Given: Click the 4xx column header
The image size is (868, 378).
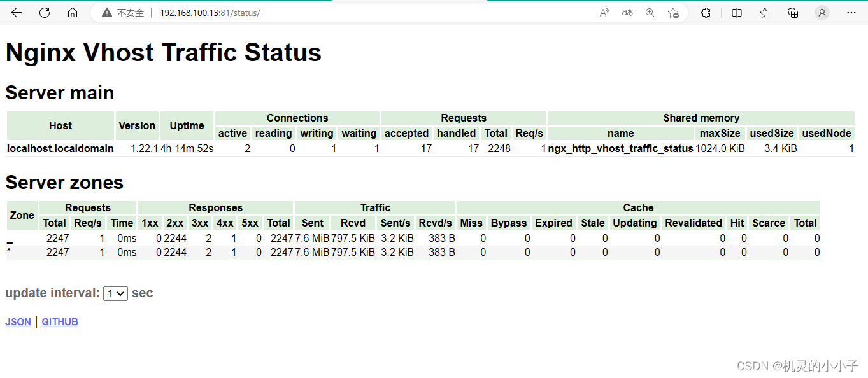Looking at the screenshot, I should (x=225, y=223).
